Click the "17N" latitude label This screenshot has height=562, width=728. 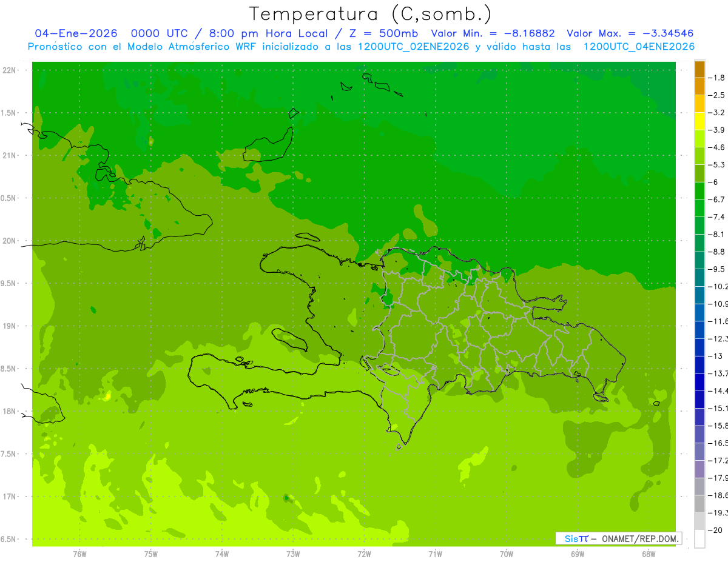click(9, 497)
